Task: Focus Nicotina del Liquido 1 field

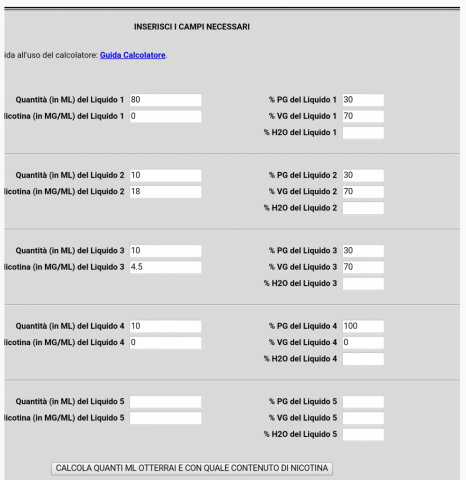Action: [165, 116]
